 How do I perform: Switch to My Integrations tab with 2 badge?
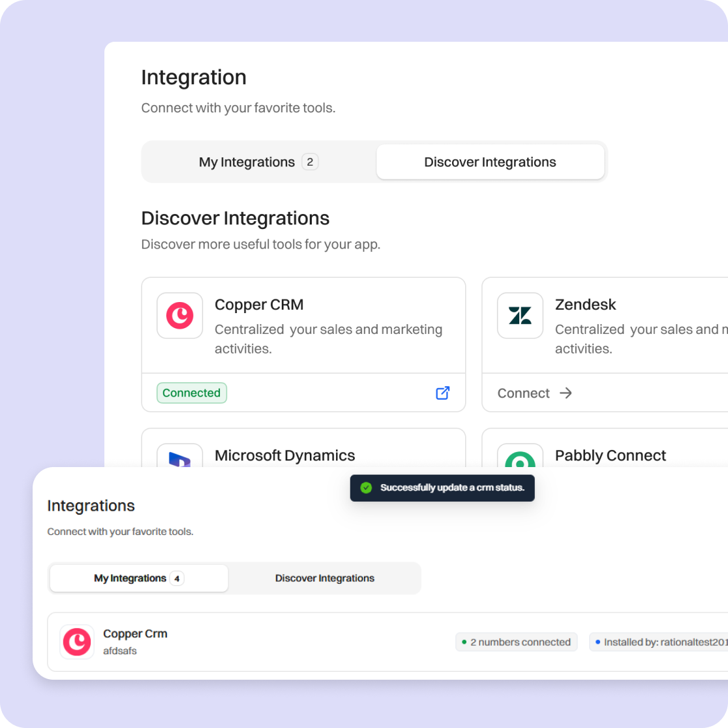coord(258,162)
